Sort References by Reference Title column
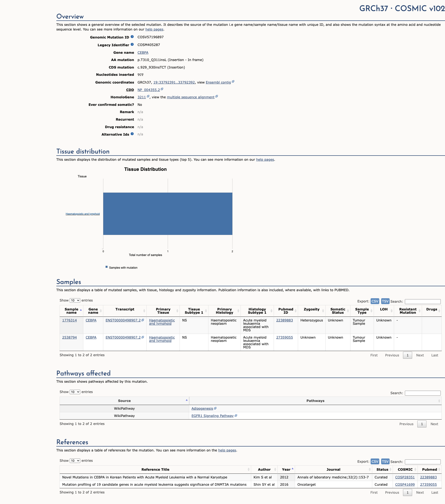 coord(155,470)
